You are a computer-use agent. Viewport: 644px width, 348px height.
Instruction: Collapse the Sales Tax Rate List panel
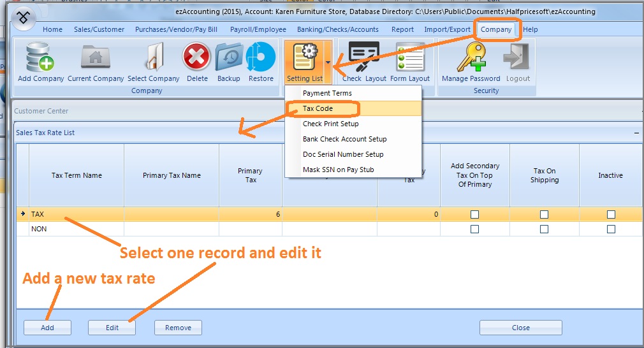pyautogui.click(x=636, y=133)
